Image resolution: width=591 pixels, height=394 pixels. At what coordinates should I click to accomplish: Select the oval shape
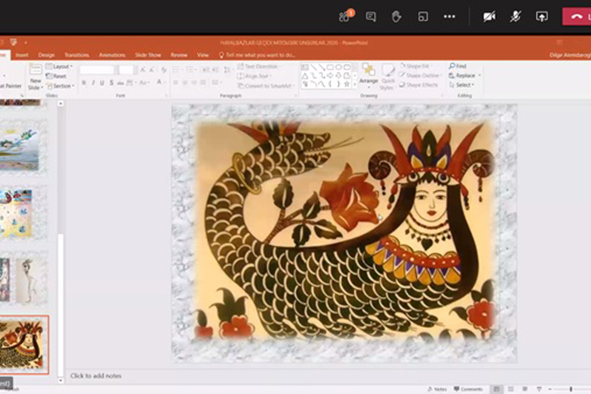[x=338, y=67]
